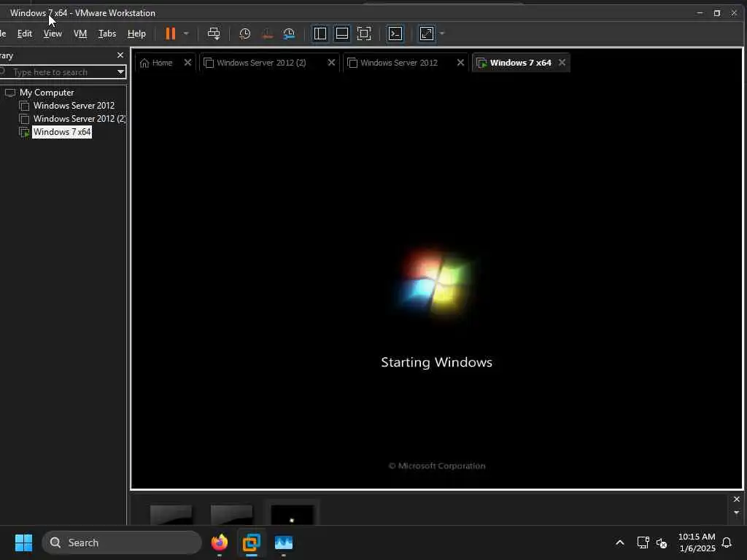Open the VM menu

tap(80, 34)
